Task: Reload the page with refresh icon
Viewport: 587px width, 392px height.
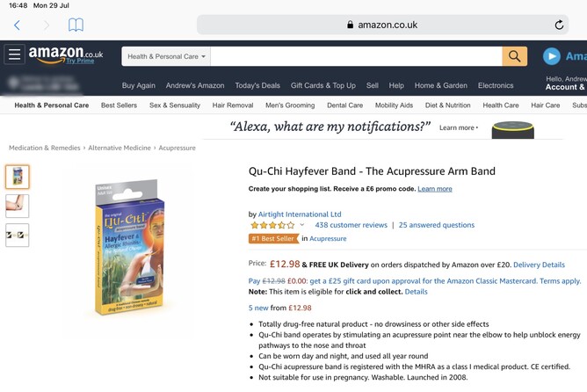Action: click(559, 25)
